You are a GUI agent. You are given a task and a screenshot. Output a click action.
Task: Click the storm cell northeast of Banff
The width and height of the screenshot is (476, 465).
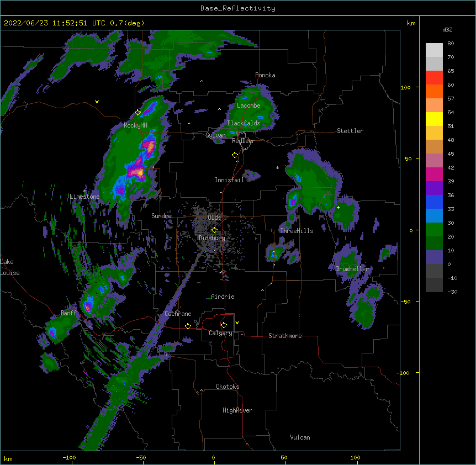tap(88, 306)
